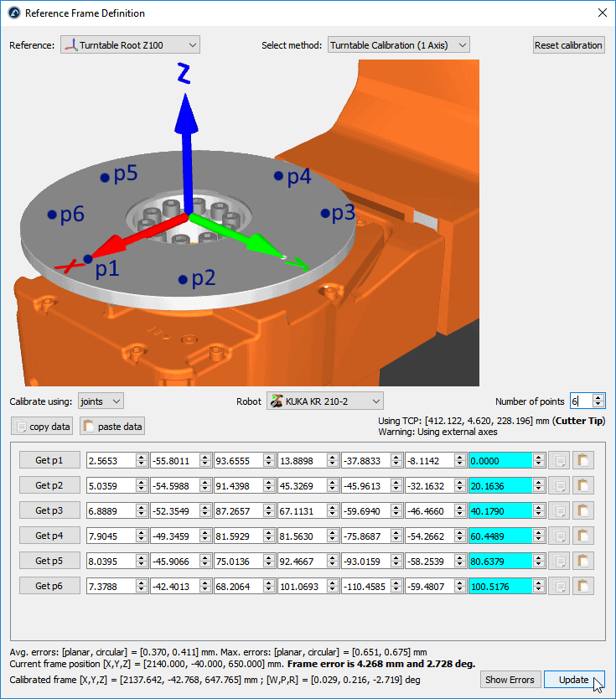Click the paste icon in the p1 row

582,460
